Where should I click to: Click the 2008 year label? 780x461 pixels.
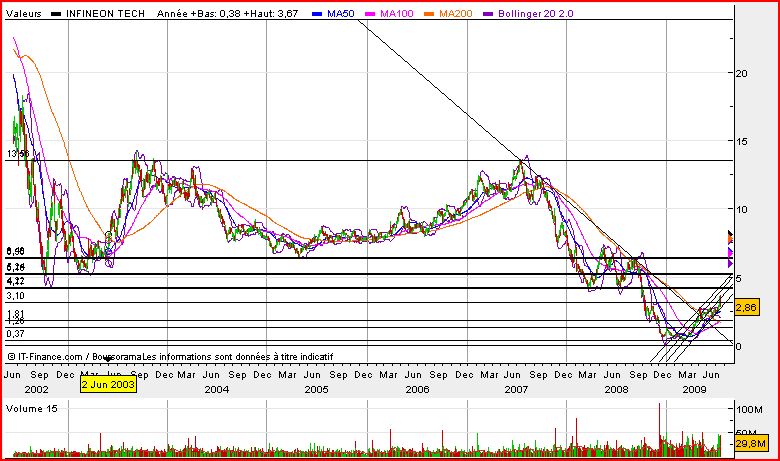click(617, 389)
